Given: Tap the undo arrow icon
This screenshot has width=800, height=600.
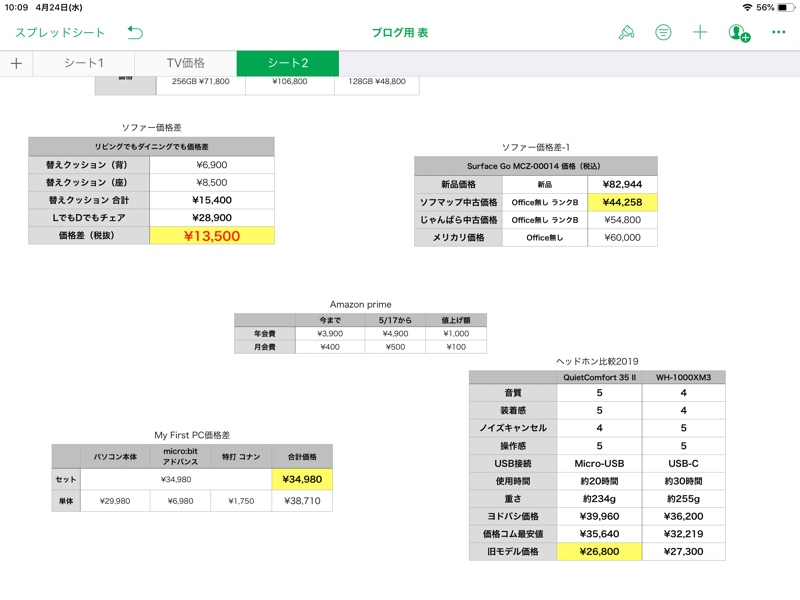Looking at the screenshot, I should pos(135,33).
